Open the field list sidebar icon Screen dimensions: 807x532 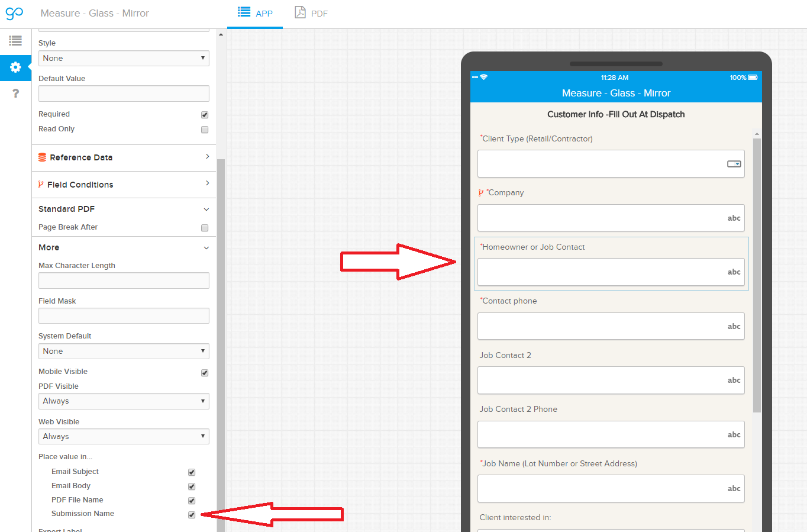15,41
